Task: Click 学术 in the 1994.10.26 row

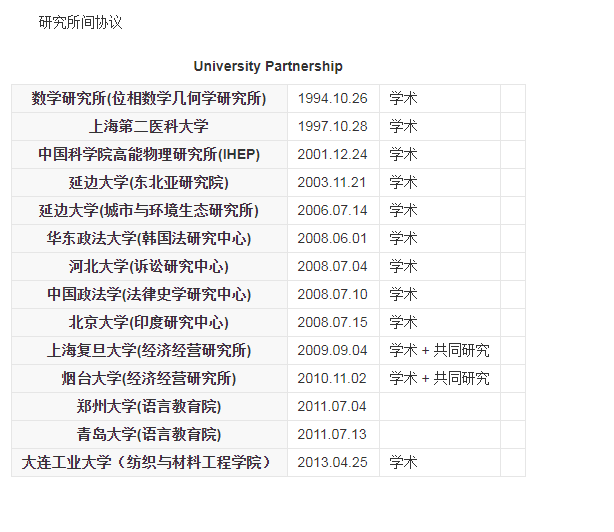Action: (x=403, y=98)
